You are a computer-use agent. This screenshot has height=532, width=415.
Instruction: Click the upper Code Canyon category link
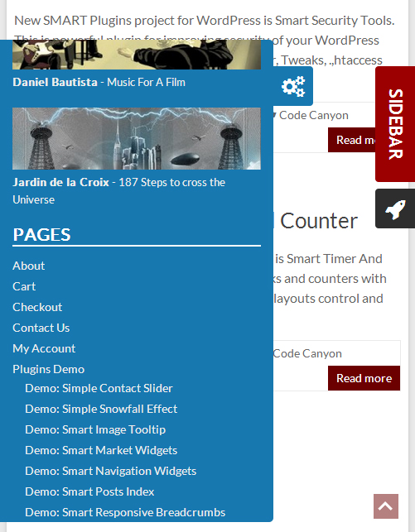[313, 115]
